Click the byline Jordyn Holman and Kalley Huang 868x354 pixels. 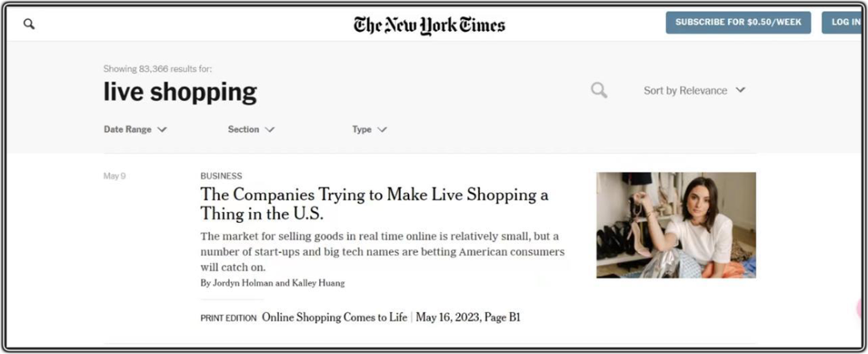pos(272,283)
